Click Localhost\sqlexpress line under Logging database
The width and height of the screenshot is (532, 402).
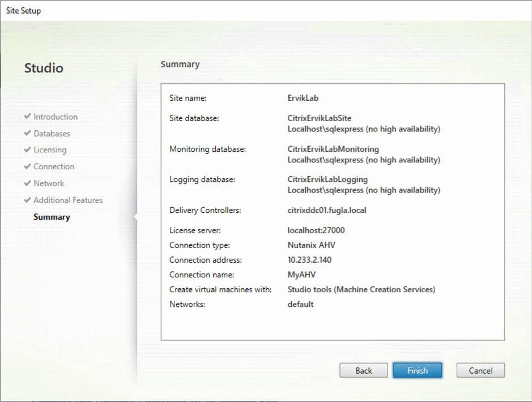tap(364, 190)
